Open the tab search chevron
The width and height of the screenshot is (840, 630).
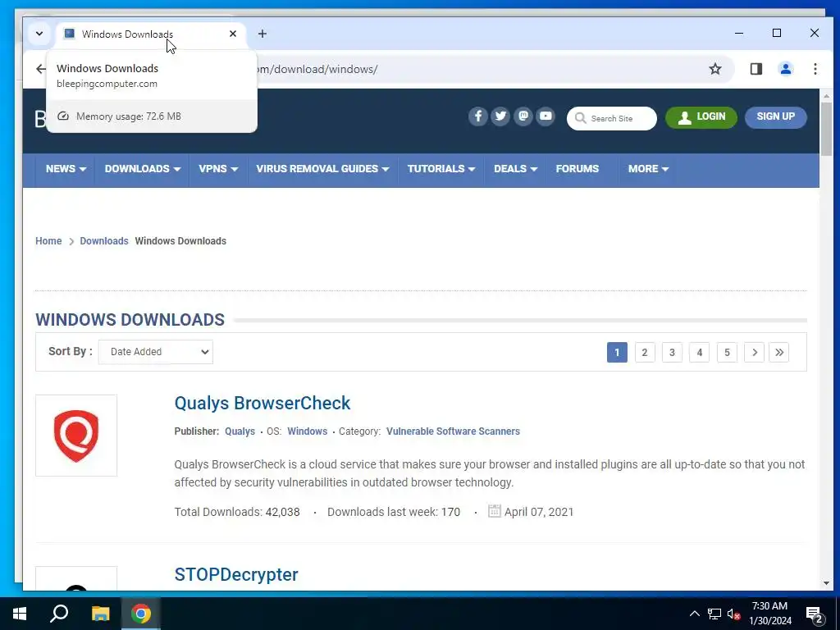click(x=39, y=34)
